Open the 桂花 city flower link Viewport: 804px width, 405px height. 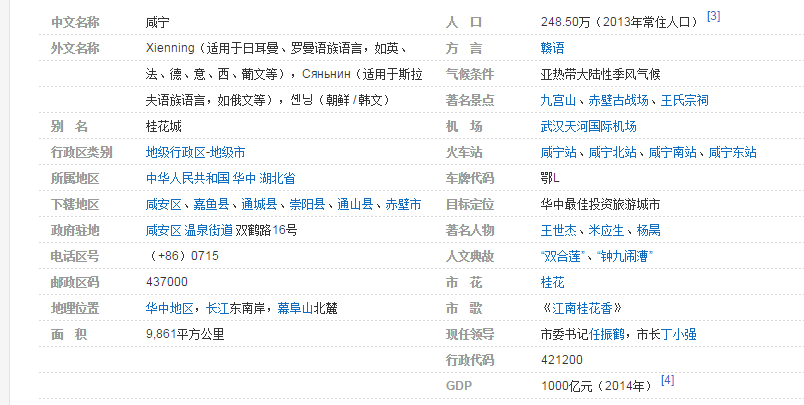coord(551,282)
